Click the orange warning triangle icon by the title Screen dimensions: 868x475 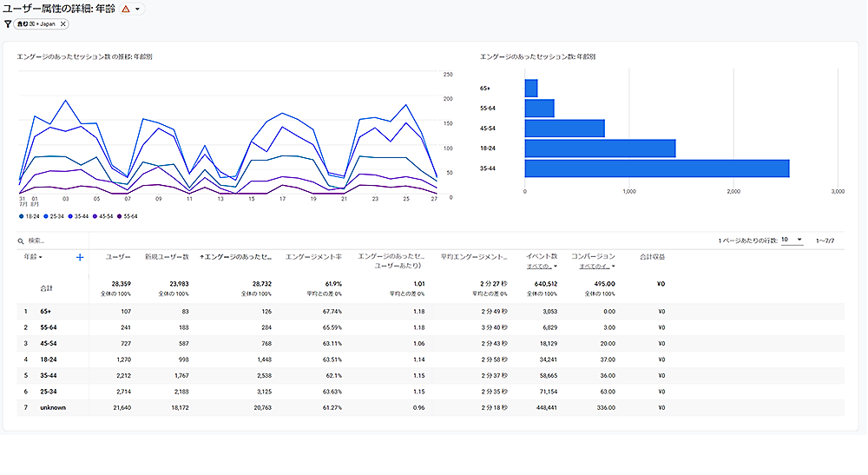126,9
